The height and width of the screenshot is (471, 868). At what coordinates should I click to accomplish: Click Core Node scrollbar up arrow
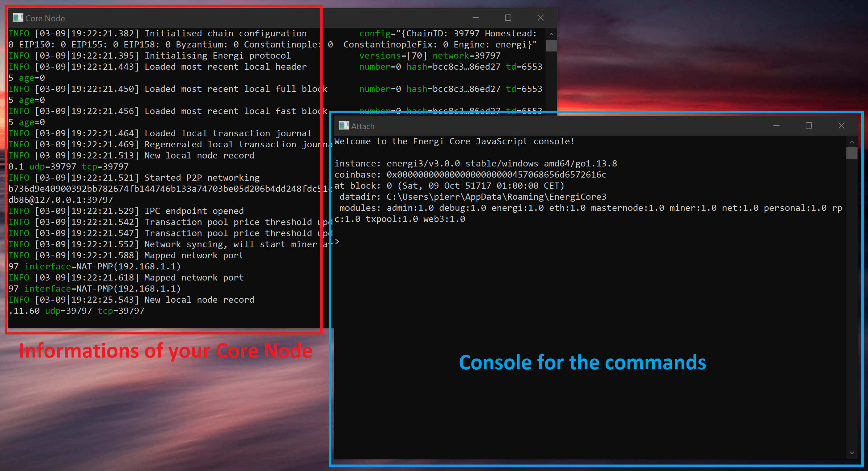click(551, 34)
